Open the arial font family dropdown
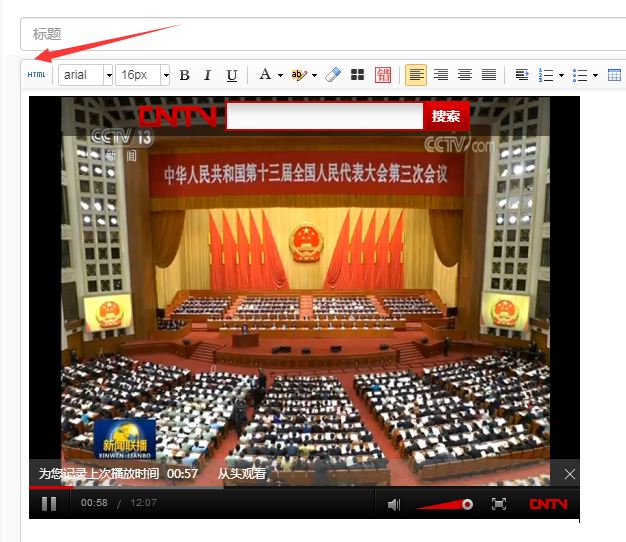The width and height of the screenshot is (626, 542). pyautogui.click(x=85, y=75)
